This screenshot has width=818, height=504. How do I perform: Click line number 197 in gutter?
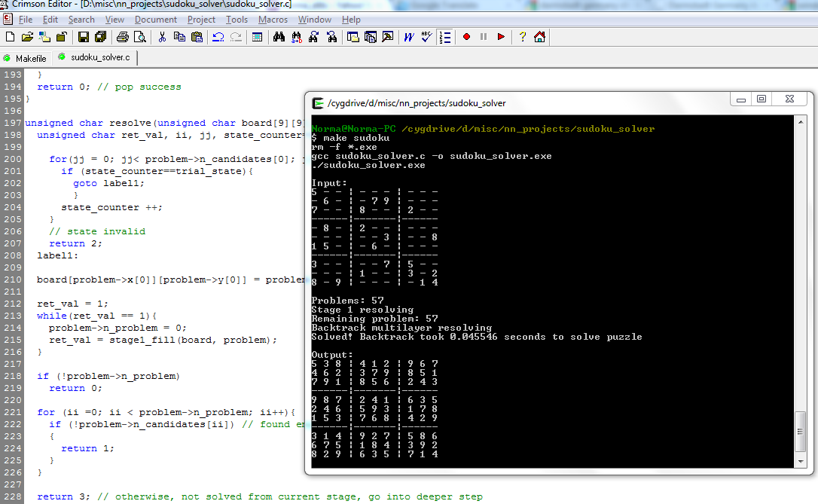tap(12, 123)
